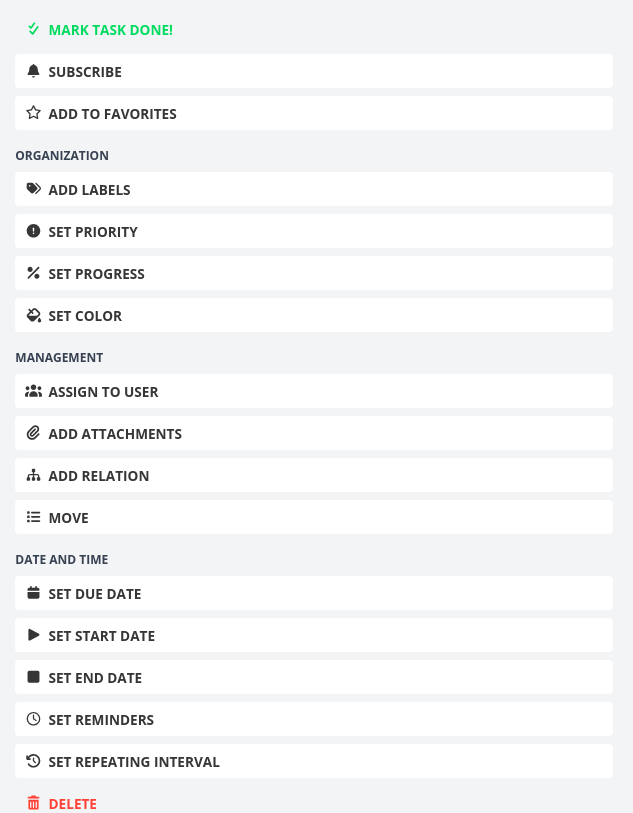
Task: Click the exclamation icon for Set Priority
Action: [x=33, y=232]
